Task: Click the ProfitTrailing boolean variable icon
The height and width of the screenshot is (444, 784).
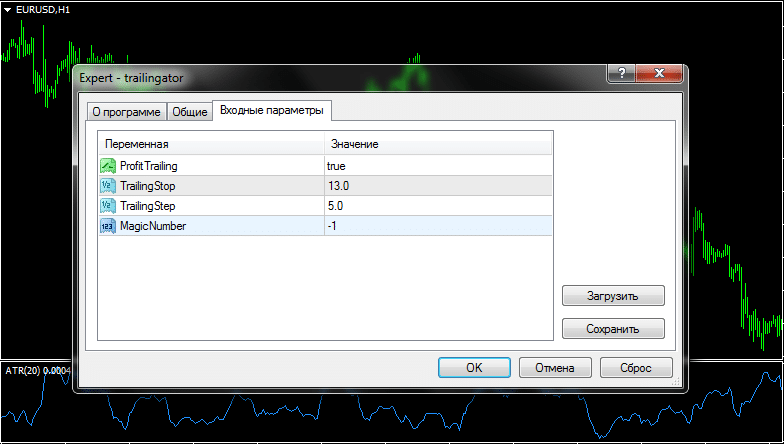Action: tap(108, 166)
